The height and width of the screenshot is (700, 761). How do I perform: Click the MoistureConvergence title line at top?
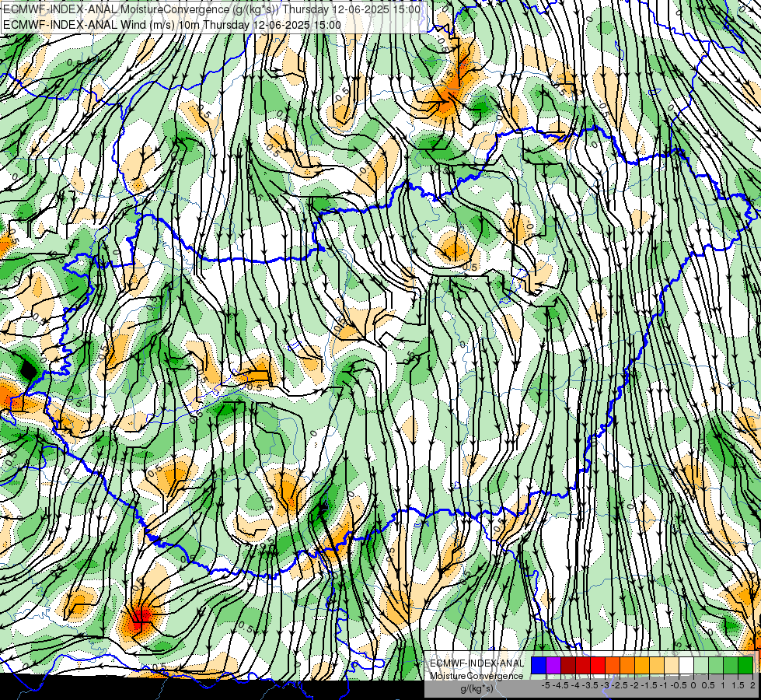point(211,9)
